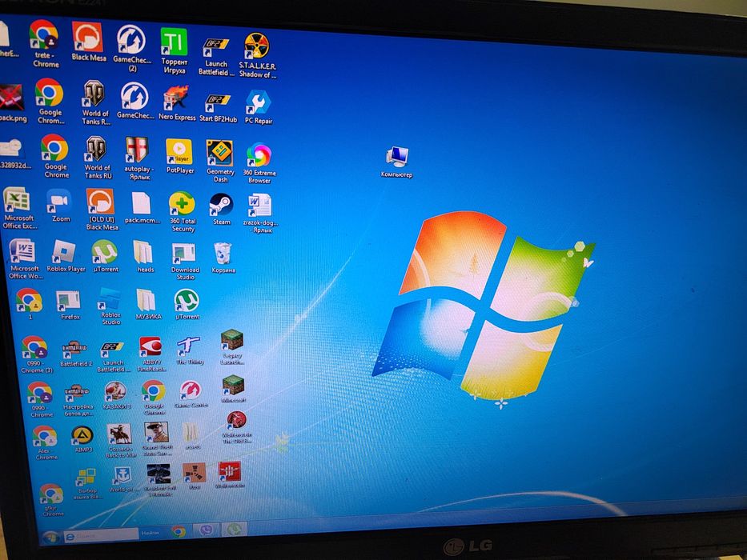The height and width of the screenshot is (560, 747).
Task: Select the World of Tanks R... icon
Action: coord(94,102)
